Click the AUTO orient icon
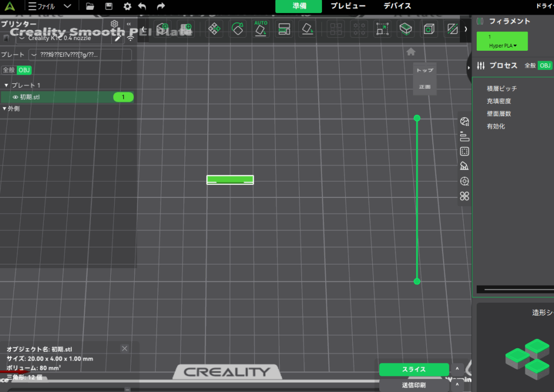Screen dimensions: 554x392 (261, 28)
